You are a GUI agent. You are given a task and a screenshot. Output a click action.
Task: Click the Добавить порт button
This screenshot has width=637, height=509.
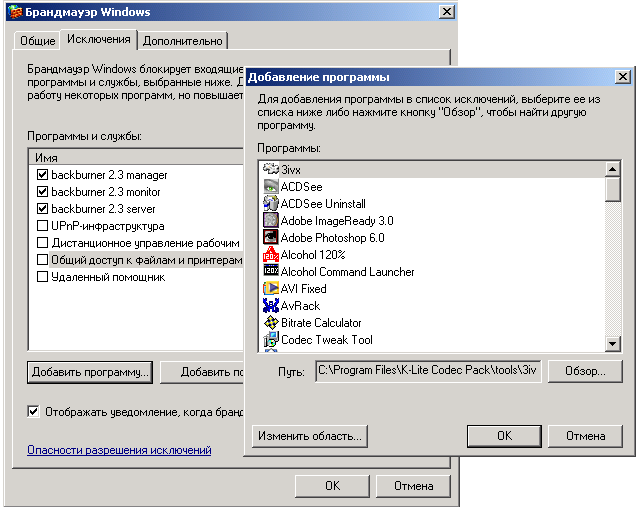(x=202, y=372)
